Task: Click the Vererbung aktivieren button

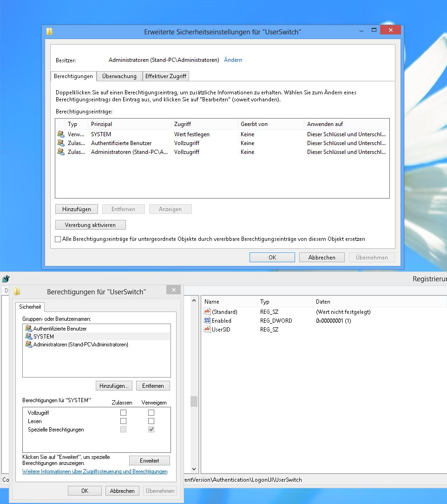Action: coord(90,225)
